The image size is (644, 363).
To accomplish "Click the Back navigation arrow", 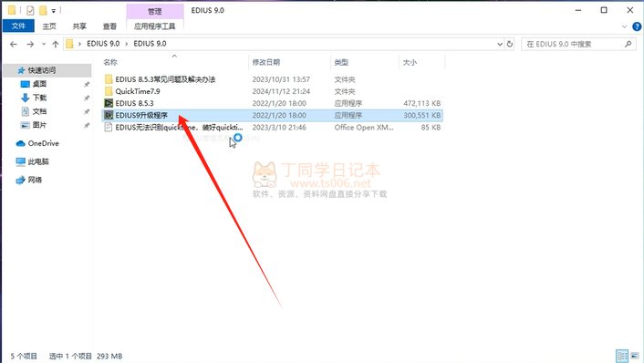I will (14, 44).
